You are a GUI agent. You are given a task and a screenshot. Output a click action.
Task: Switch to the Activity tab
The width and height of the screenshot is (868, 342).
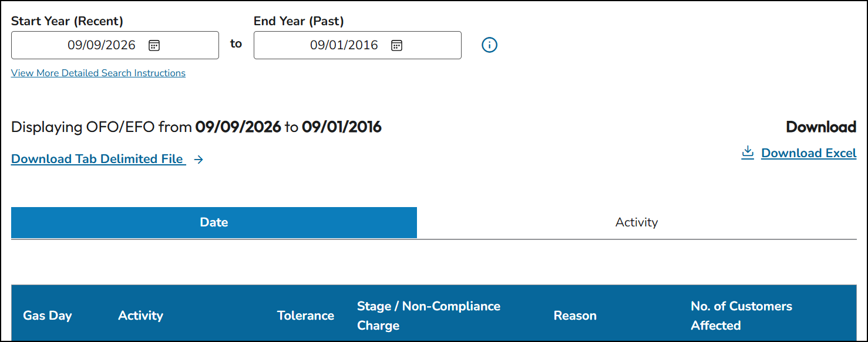click(x=637, y=222)
